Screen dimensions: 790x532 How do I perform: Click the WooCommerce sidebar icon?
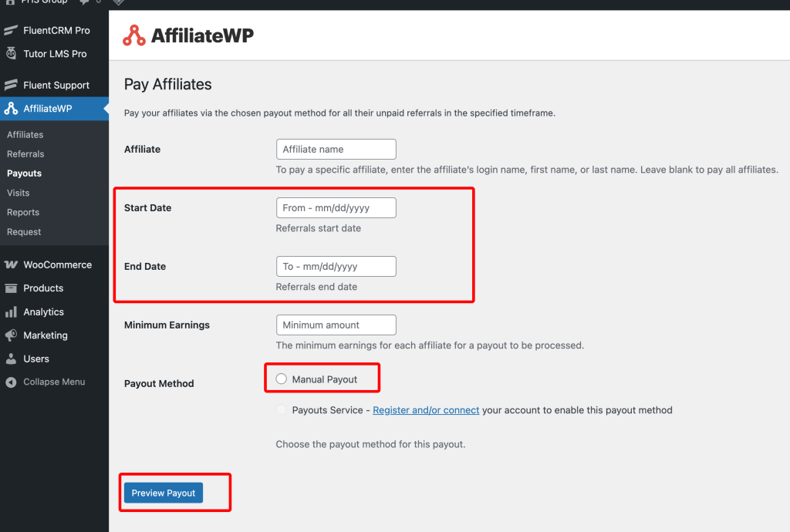(11, 264)
